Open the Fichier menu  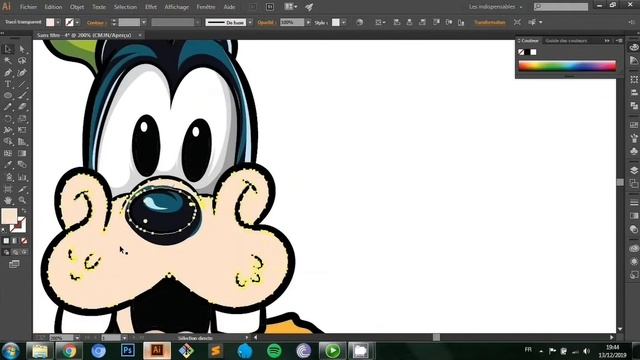coord(28,7)
